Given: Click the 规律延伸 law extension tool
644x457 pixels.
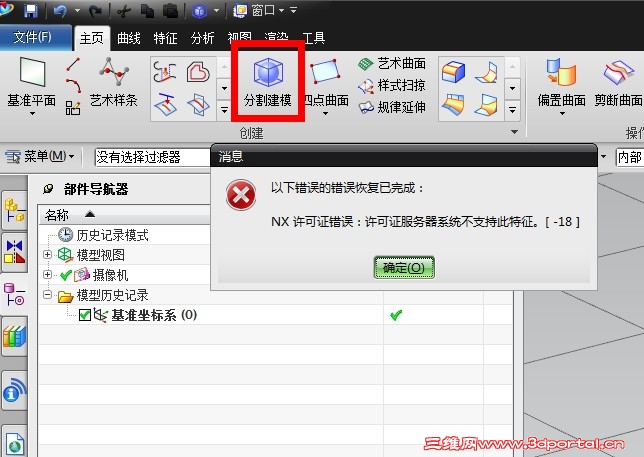Looking at the screenshot, I should coord(392,107).
